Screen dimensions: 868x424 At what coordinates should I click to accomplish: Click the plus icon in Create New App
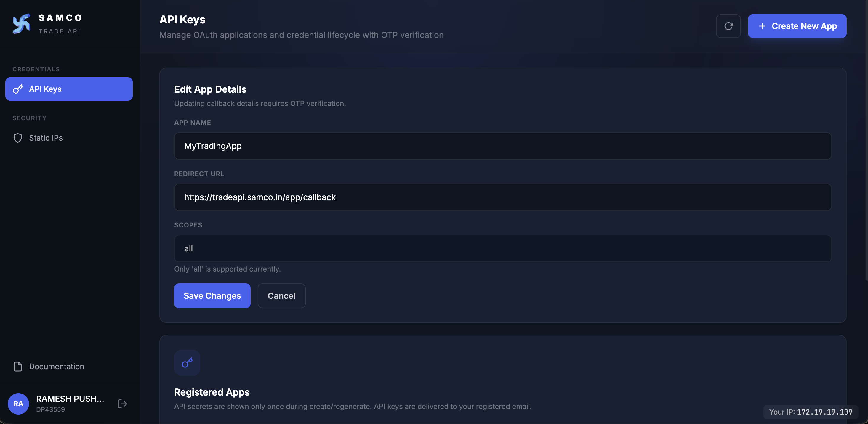tap(762, 26)
